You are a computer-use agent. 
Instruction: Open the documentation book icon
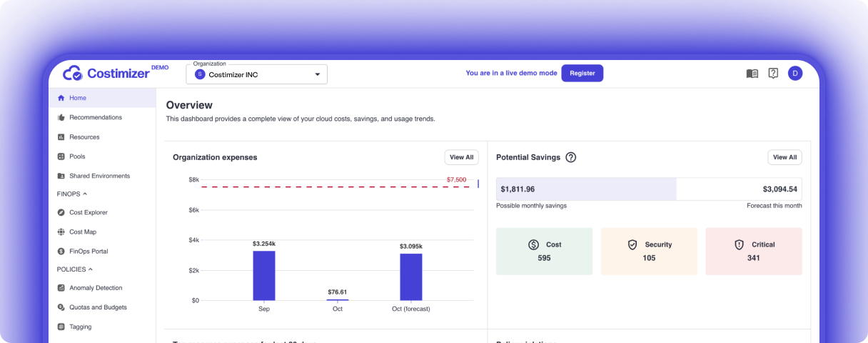[x=752, y=74]
